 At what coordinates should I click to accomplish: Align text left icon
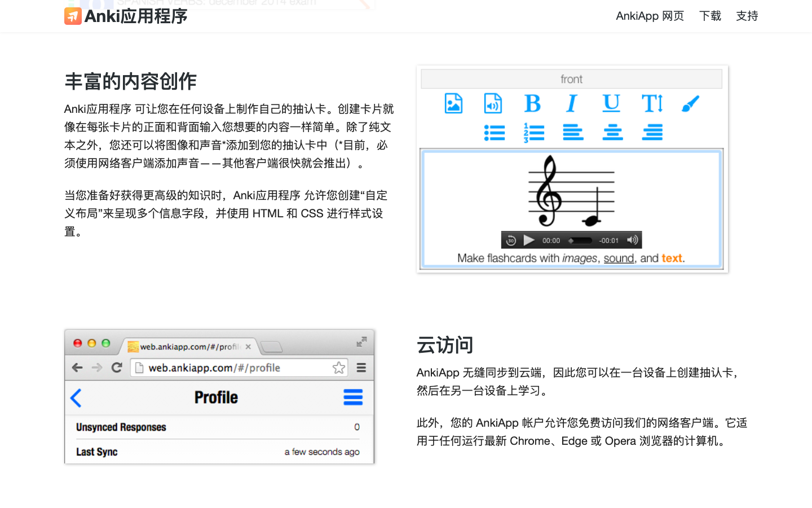pos(573,133)
